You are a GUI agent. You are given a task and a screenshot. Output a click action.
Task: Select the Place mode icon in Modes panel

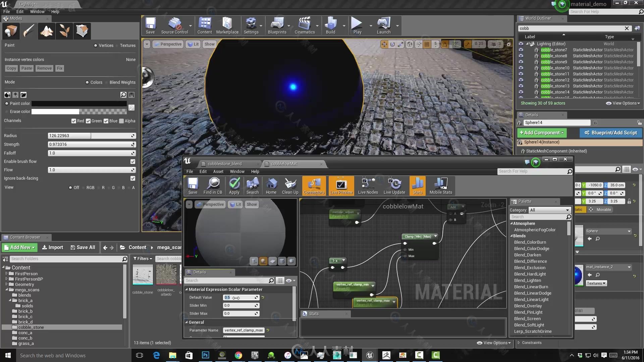pyautogui.click(x=11, y=31)
